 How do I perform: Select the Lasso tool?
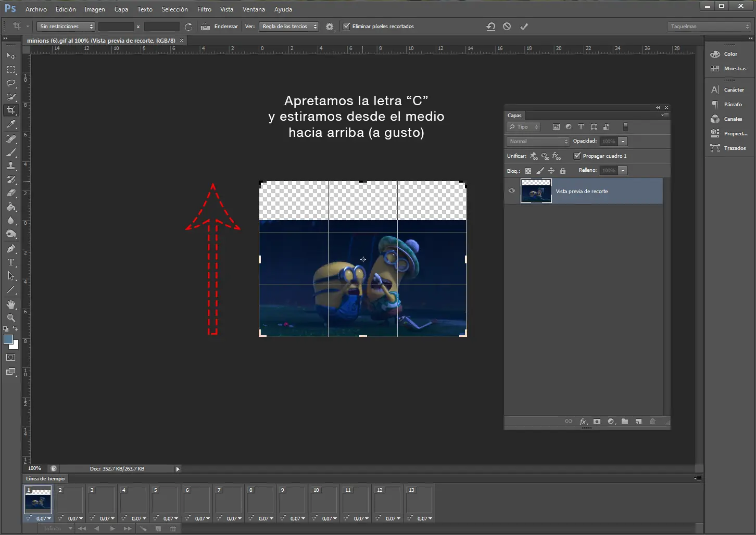point(11,83)
